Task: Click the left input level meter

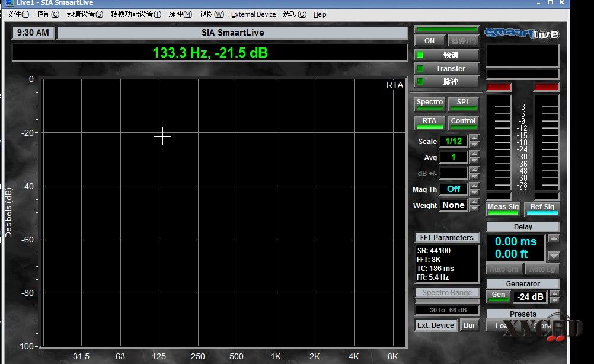Action: click(x=499, y=143)
